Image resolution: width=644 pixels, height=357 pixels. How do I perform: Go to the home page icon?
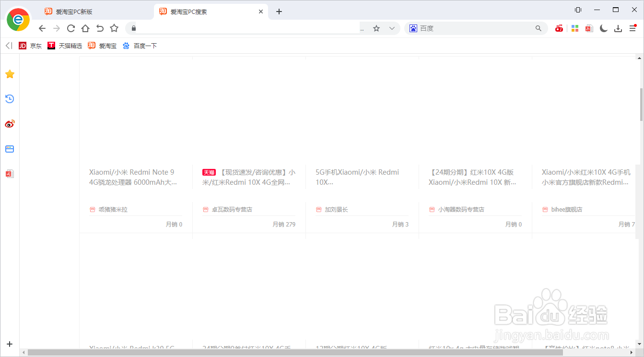pos(85,28)
